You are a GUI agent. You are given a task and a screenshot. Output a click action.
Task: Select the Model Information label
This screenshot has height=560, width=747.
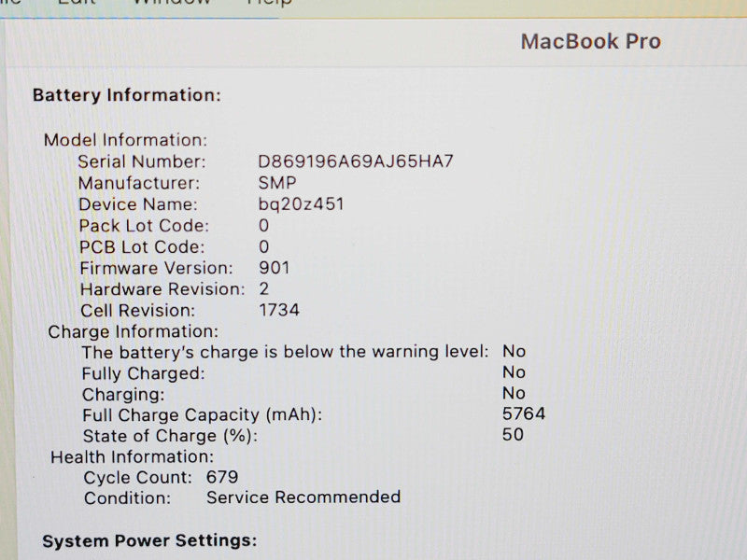126,140
